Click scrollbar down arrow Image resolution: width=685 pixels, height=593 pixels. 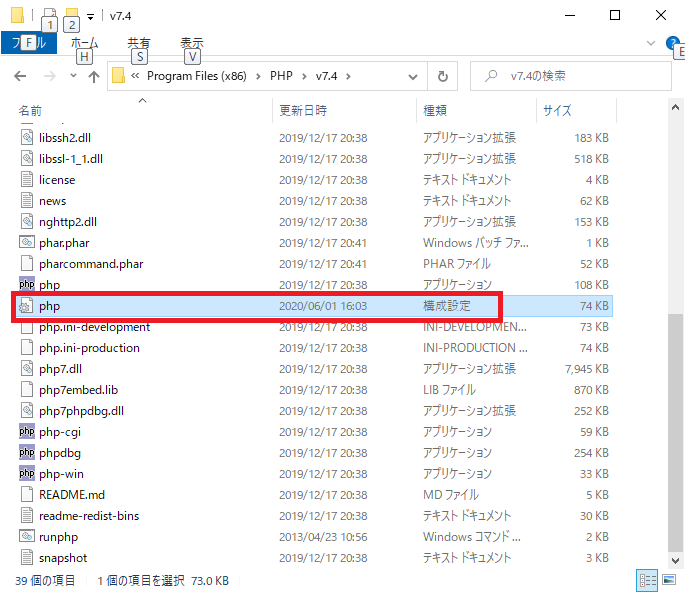675,560
